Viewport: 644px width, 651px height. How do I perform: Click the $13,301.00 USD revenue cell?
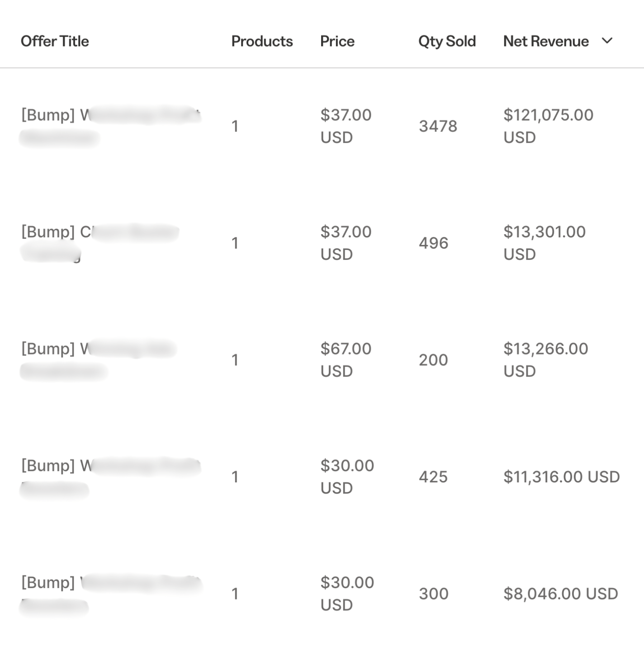coord(545,243)
